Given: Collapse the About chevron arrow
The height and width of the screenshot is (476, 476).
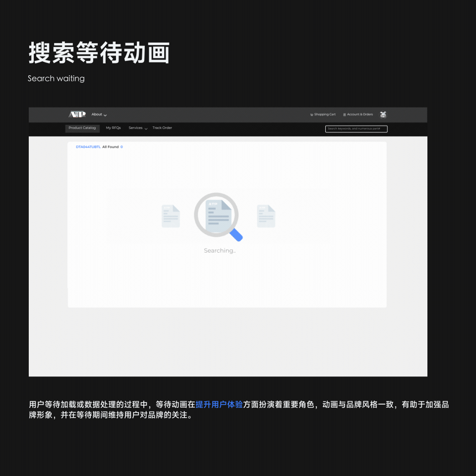Looking at the screenshot, I should pyautogui.click(x=105, y=114).
